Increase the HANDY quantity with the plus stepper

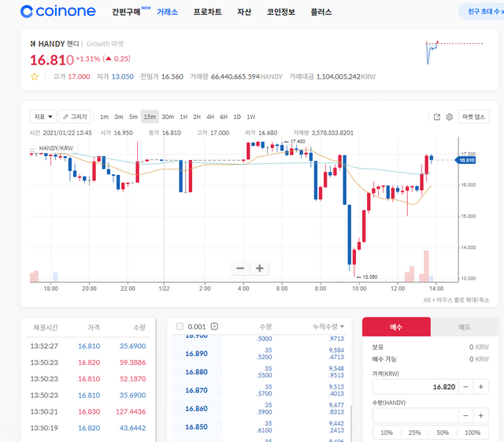[481, 416]
